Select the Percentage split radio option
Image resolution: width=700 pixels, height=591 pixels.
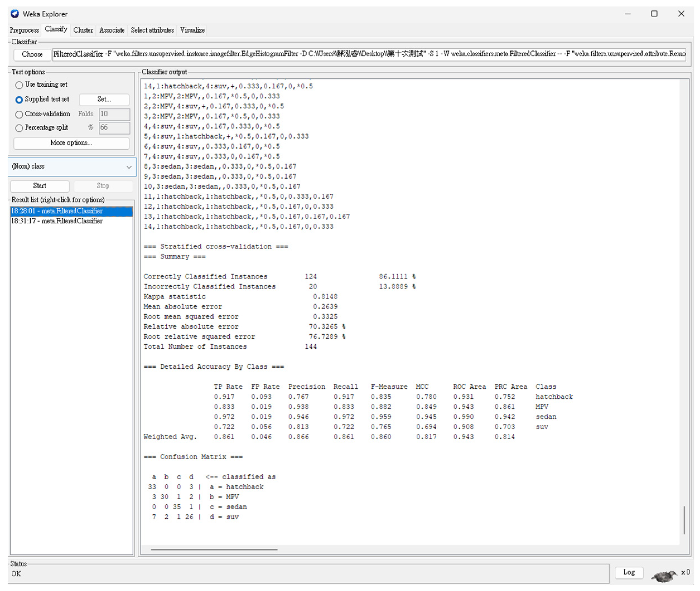[19, 128]
